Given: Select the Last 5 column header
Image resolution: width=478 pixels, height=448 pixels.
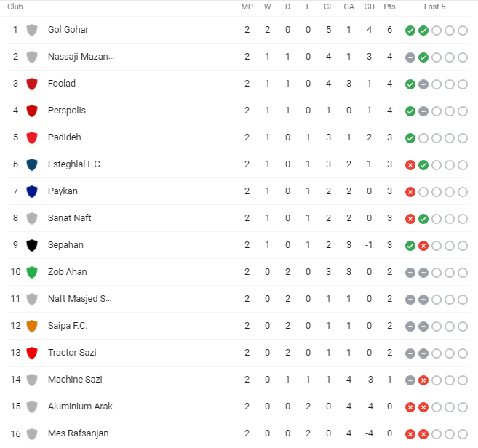Looking at the screenshot, I should coord(435,7).
